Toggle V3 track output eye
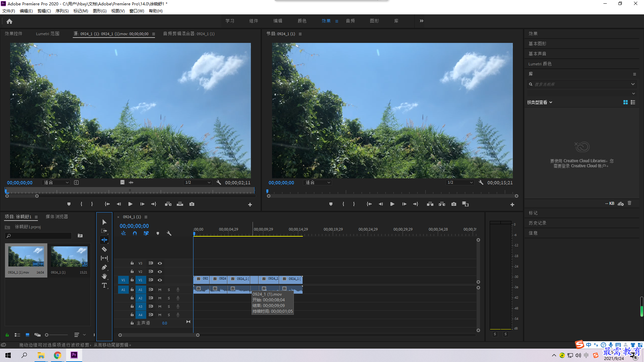Image resolution: width=644 pixels, height=362 pixels. click(160, 263)
